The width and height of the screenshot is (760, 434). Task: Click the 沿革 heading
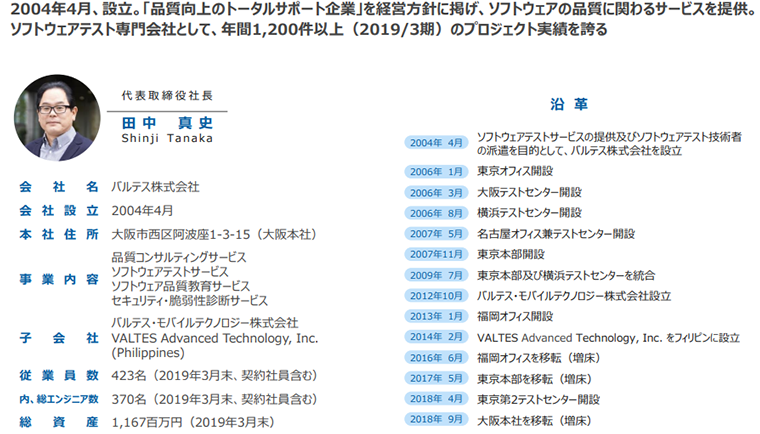coord(569,104)
